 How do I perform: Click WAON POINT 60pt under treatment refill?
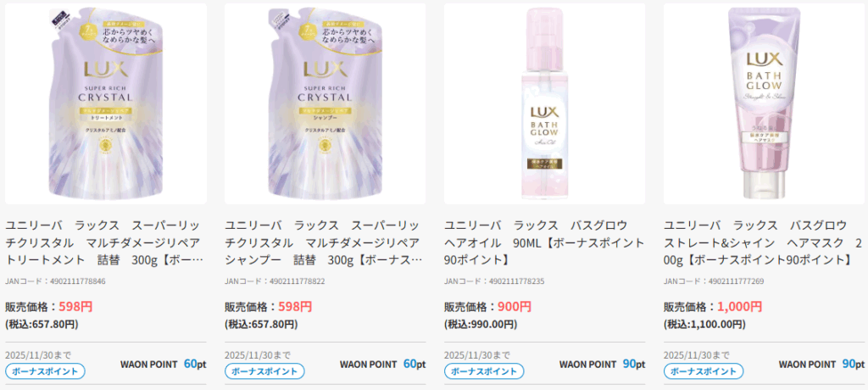[x=164, y=364]
